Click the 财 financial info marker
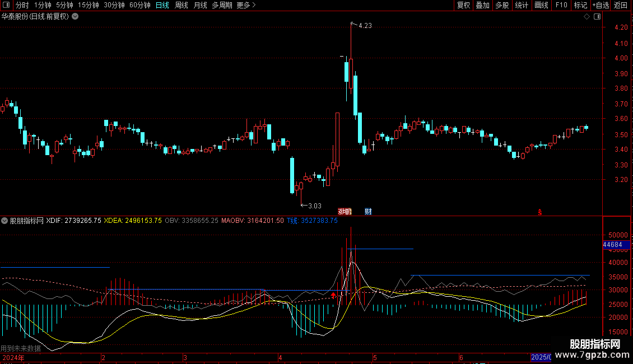Viewport: 633px width, 364px height. point(368,212)
